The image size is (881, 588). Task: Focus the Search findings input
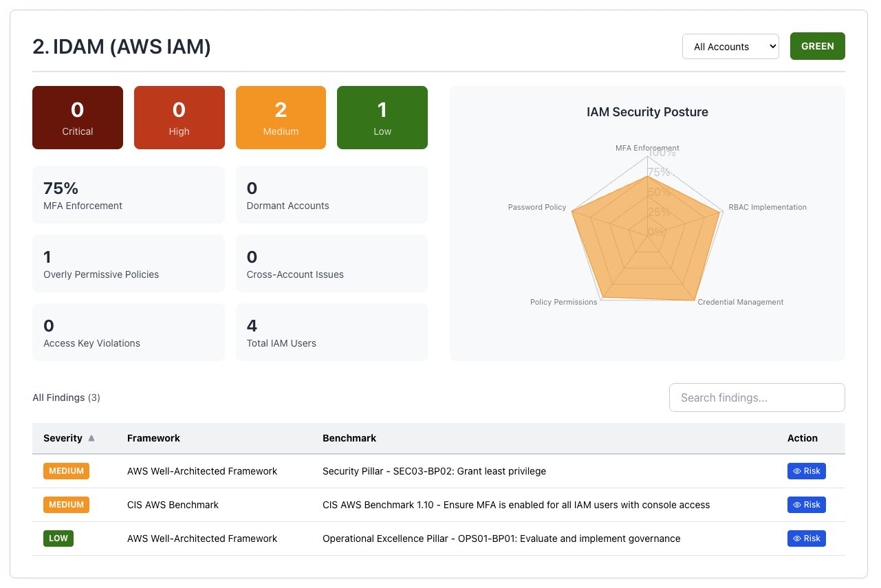757,398
